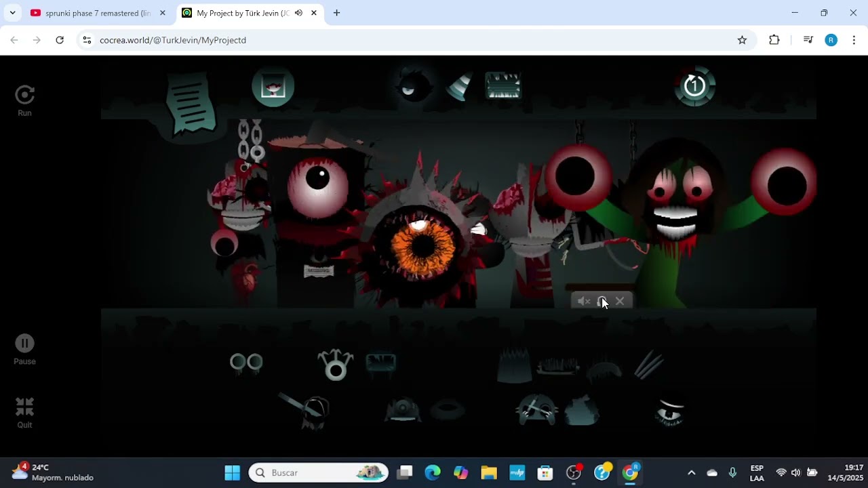Image resolution: width=868 pixels, height=488 pixels.
Task: Pick the teal ghost blob sound icon
Action: (x=581, y=410)
